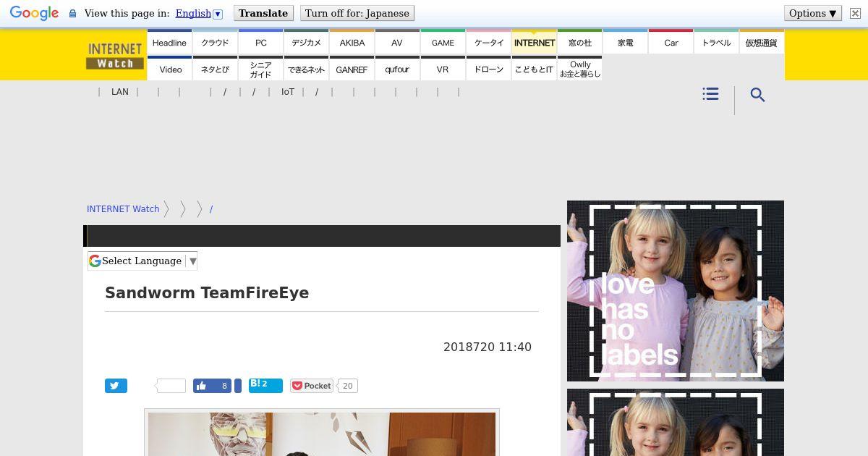Click the blue padlock security icon
This screenshot has height=456, width=868.
[x=72, y=14]
